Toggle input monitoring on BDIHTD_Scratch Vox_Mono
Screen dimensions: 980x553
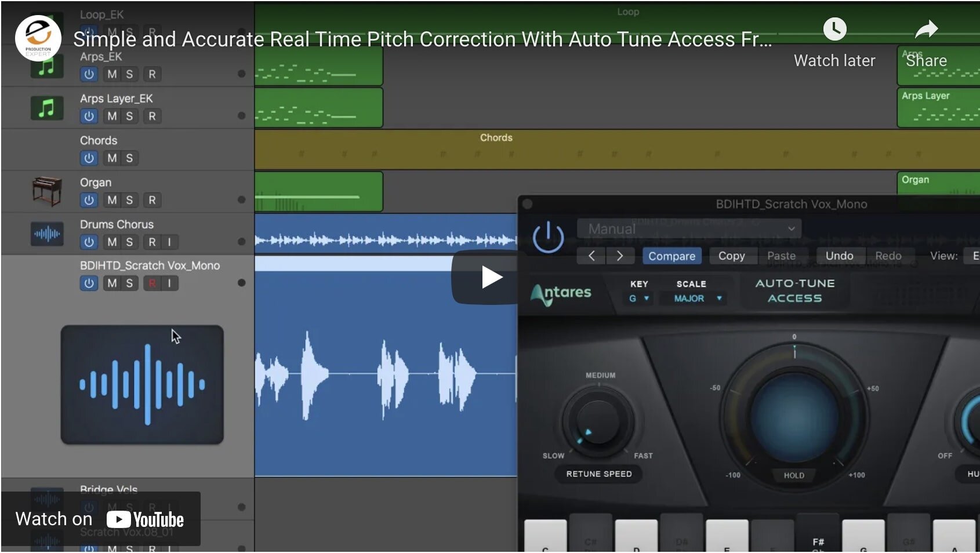point(169,283)
